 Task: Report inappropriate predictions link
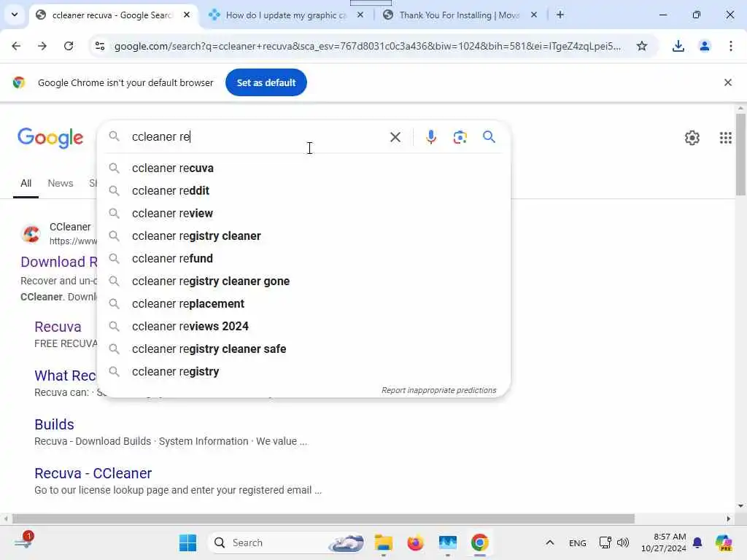[x=438, y=390]
